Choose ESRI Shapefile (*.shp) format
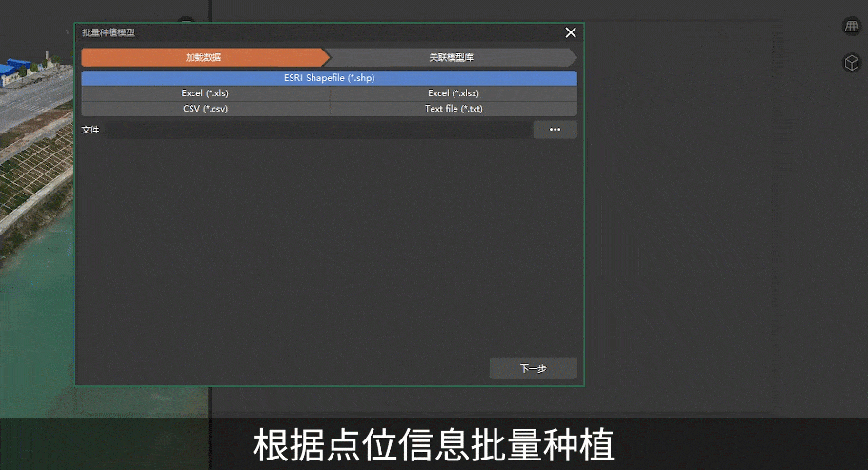The image size is (868, 470). click(329, 78)
